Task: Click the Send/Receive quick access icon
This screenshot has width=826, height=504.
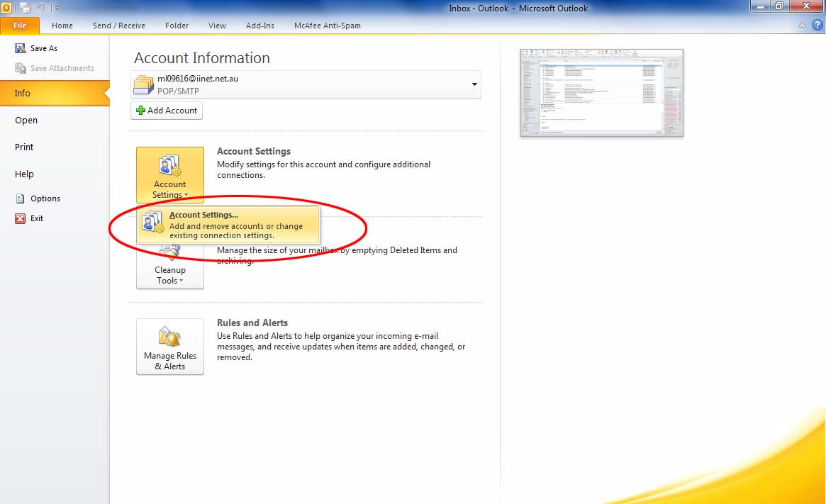Action: 26,8
